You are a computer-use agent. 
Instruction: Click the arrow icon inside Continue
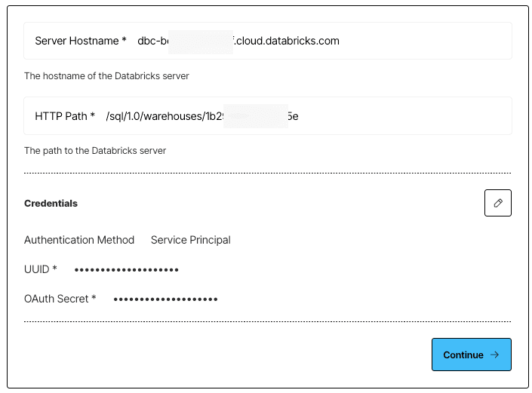click(495, 355)
